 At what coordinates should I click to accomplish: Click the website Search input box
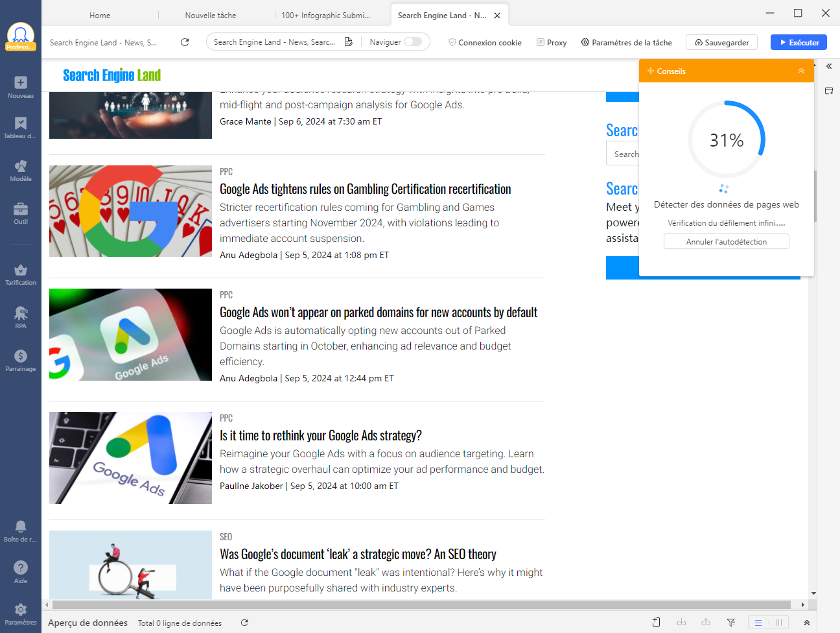623,154
